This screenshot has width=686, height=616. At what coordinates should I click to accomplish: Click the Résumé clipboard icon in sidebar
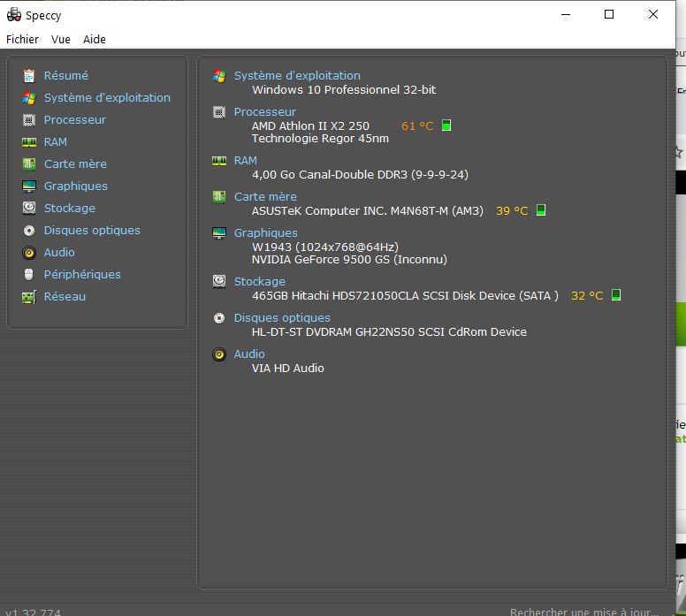[x=29, y=76]
